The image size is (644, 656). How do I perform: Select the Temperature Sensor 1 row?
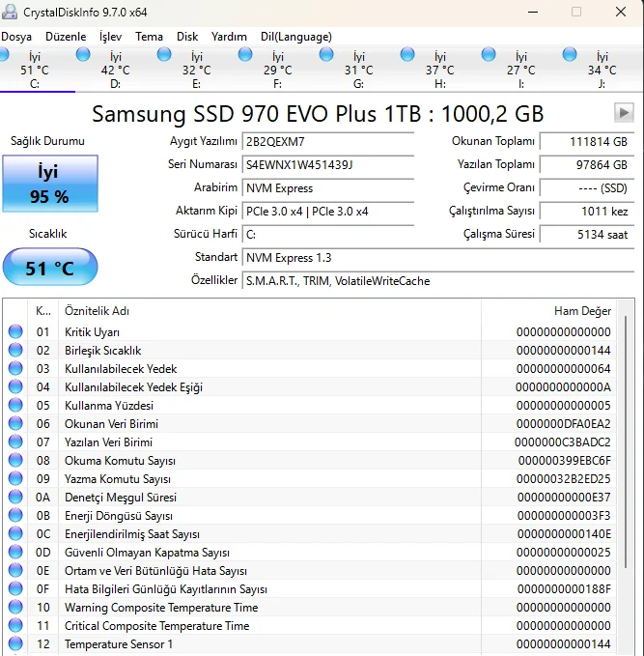pos(310,643)
